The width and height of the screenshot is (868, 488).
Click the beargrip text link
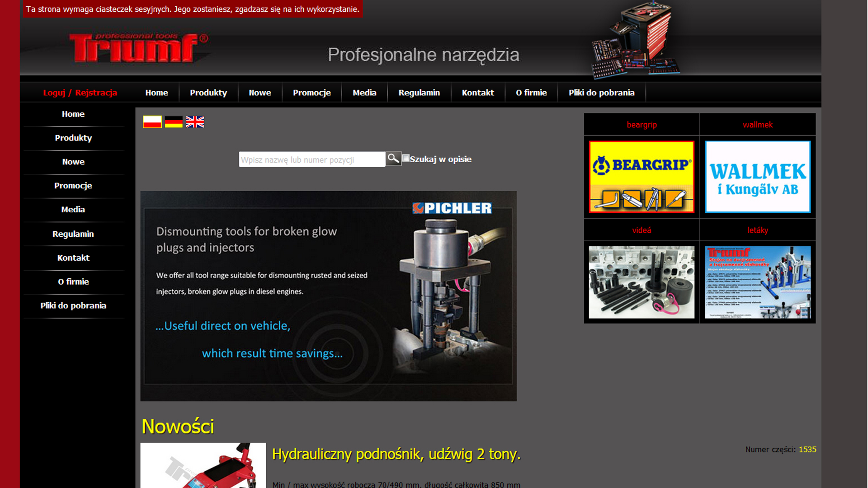pyautogui.click(x=642, y=125)
